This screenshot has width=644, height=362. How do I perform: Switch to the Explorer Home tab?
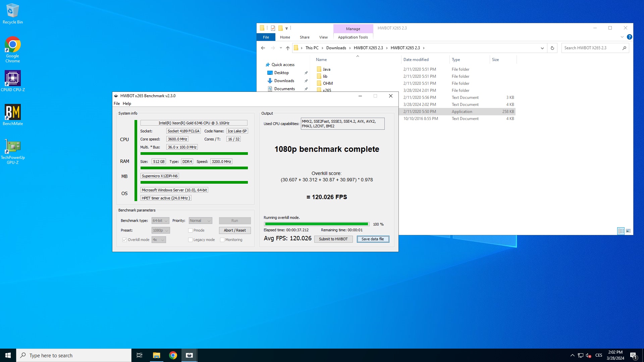tap(285, 37)
